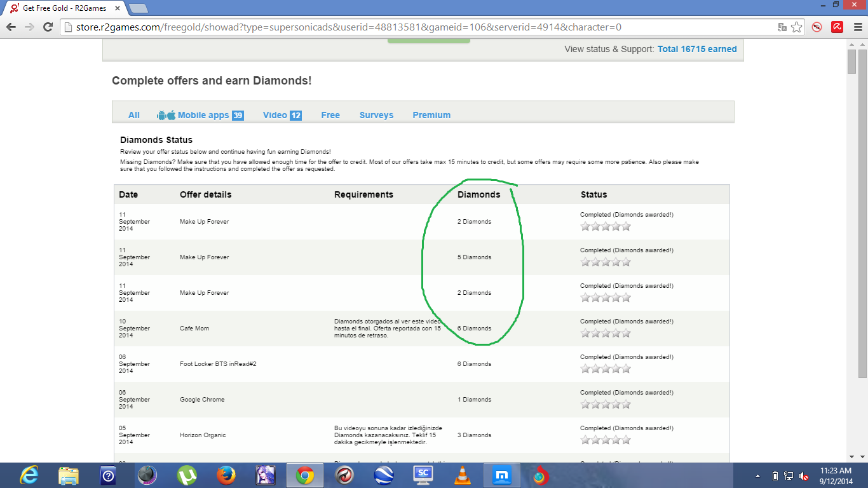868x488 pixels.
Task: Click the volume icon in system tray
Action: (x=804, y=476)
